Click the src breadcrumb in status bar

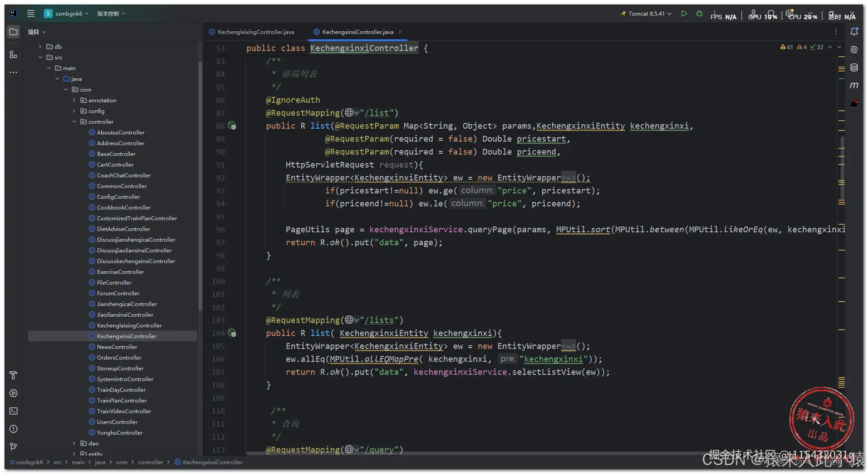tap(57, 462)
